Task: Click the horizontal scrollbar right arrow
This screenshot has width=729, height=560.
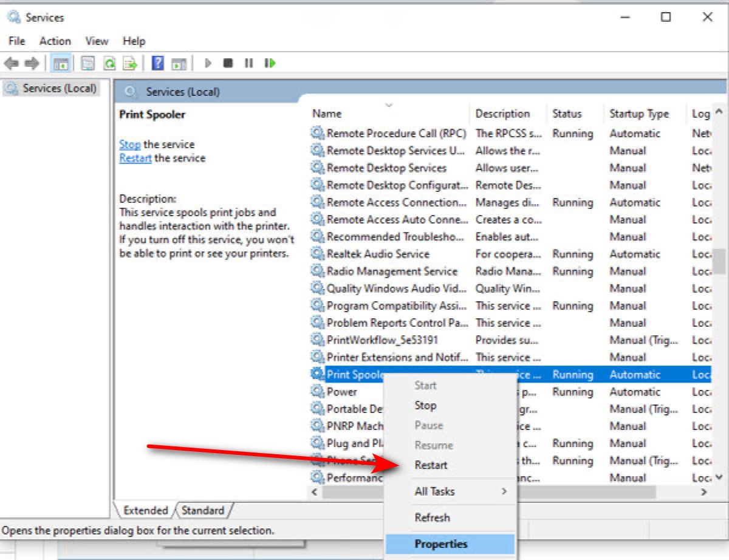Action: 704,492
